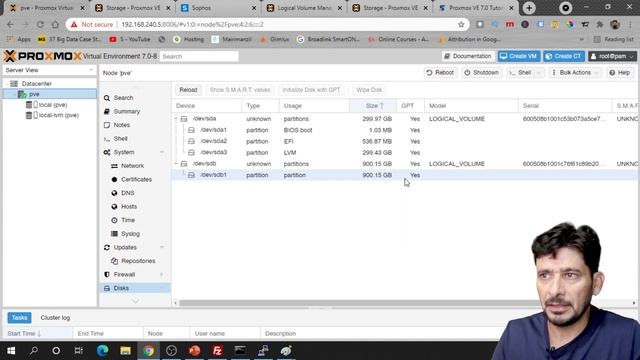Open the Repositories page
640x360 pixels.
click(138, 261)
